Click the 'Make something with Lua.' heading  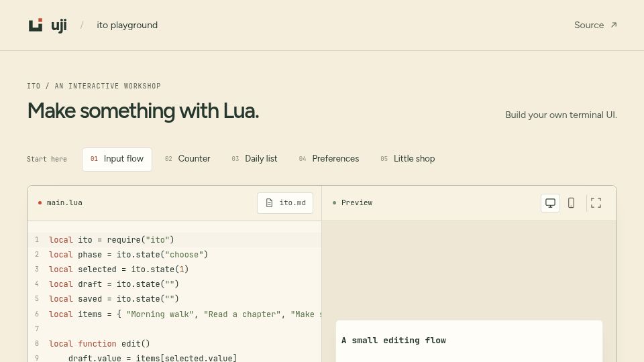coord(144,111)
